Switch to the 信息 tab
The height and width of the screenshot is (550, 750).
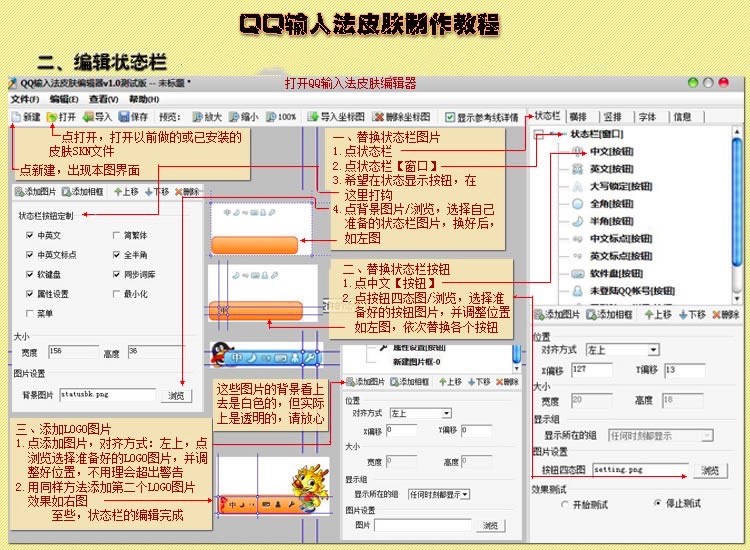click(683, 117)
